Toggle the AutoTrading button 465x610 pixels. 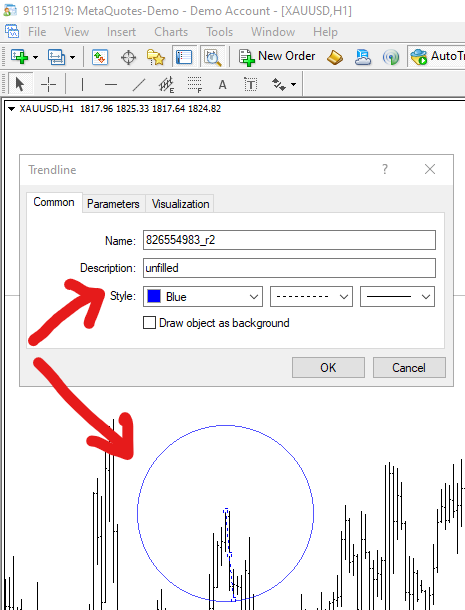(437, 57)
